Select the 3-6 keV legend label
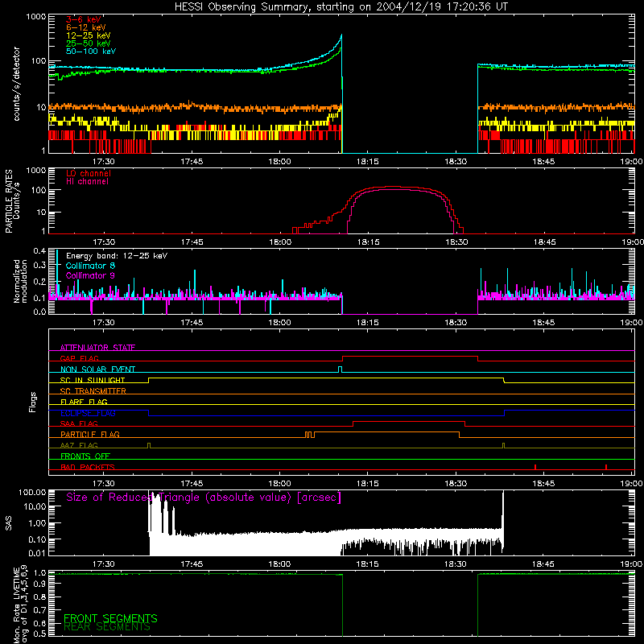644x644 pixels. 84,19
